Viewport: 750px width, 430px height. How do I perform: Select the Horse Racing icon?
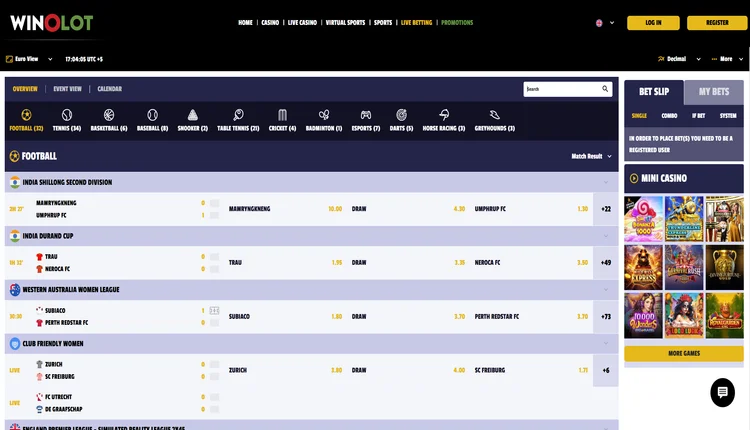444,115
